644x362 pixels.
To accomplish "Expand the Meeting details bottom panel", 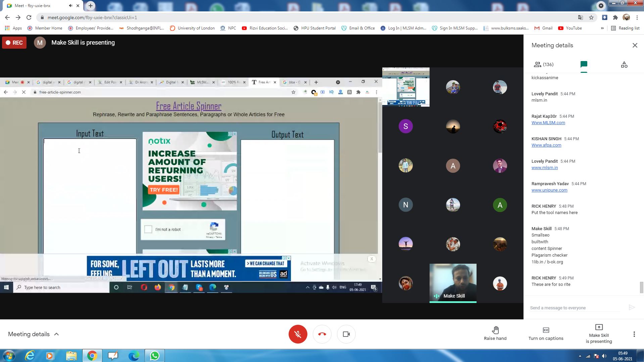I will [x=34, y=334].
